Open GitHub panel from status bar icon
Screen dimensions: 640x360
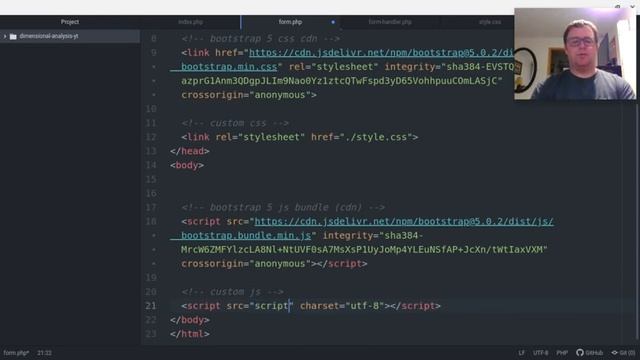click(x=589, y=352)
